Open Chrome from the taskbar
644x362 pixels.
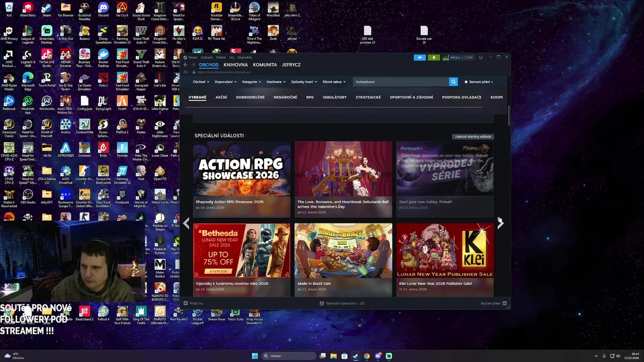tap(367, 356)
